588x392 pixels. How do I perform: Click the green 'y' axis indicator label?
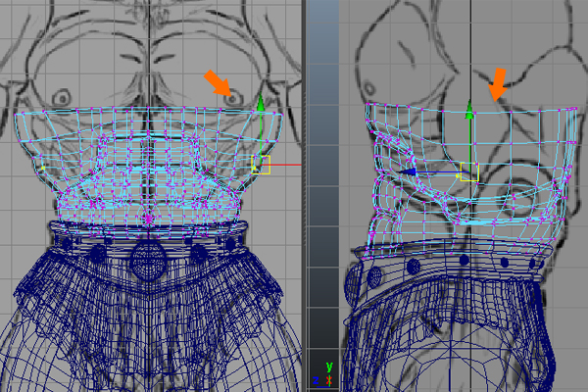click(x=329, y=367)
